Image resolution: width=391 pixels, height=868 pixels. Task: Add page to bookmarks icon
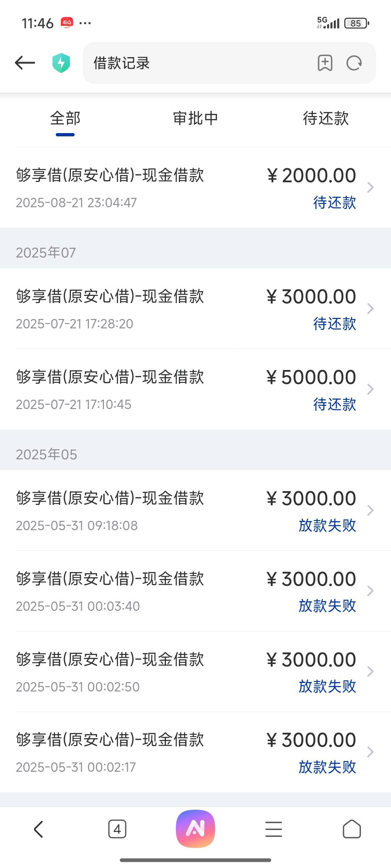click(x=325, y=63)
